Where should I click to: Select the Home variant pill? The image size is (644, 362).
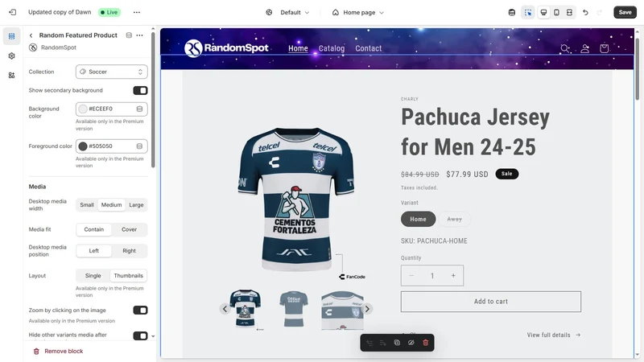[418, 219]
